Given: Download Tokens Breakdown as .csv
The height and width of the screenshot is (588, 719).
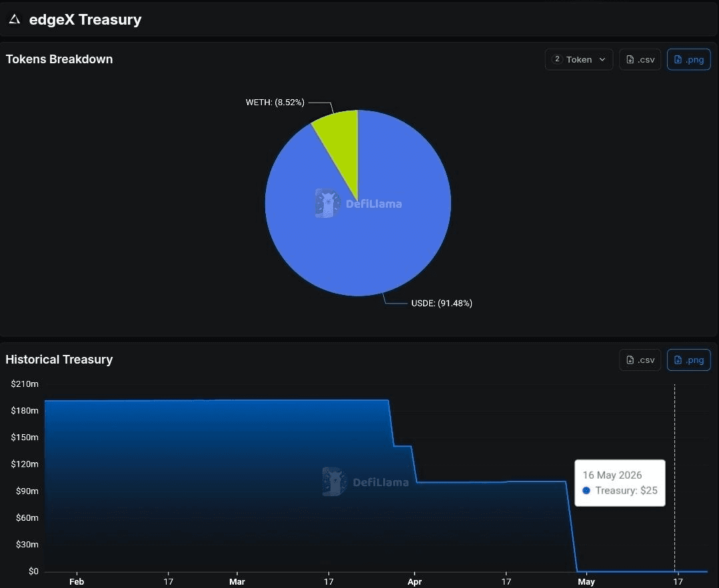Looking at the screenshot, I should [x=640, y=59].
